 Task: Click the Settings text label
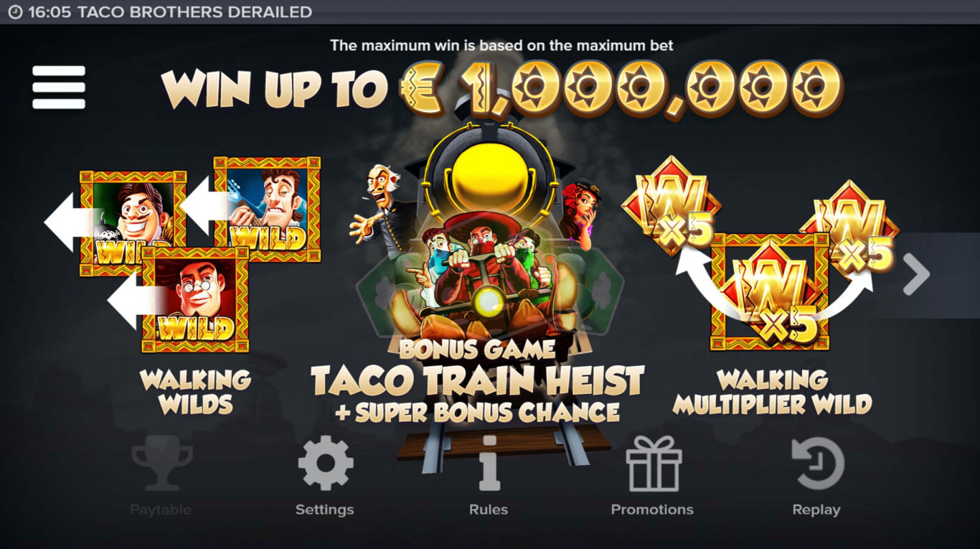click(325, 510)
